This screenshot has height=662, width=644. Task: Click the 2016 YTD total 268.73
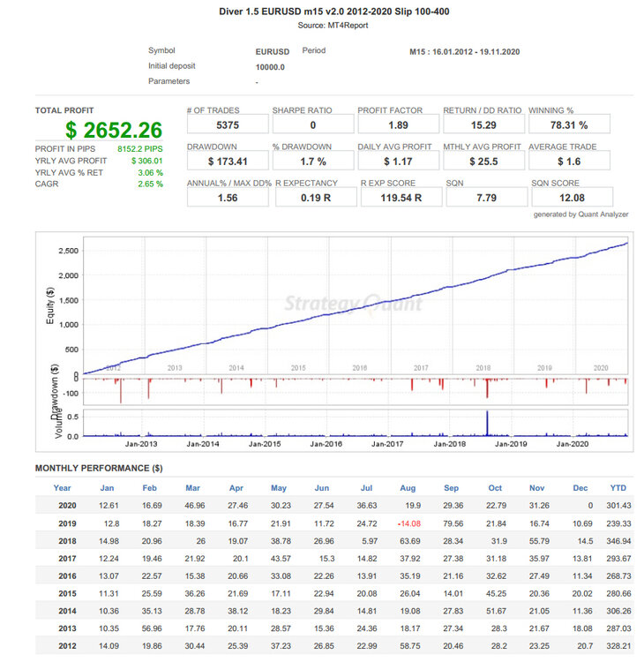pos(618,575)
